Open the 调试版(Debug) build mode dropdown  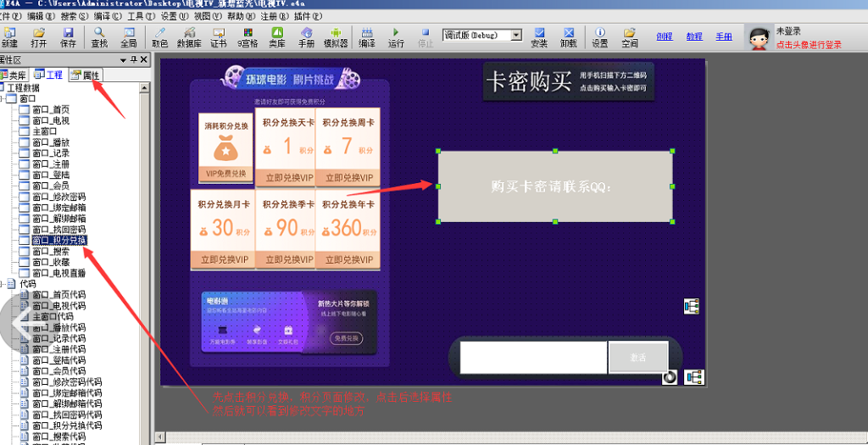point(516,36)
